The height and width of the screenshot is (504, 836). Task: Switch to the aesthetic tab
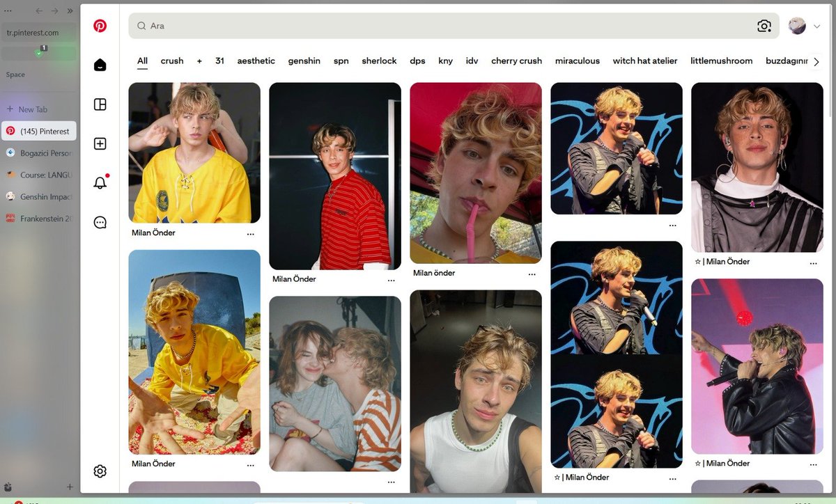click(x=256, y=61)
